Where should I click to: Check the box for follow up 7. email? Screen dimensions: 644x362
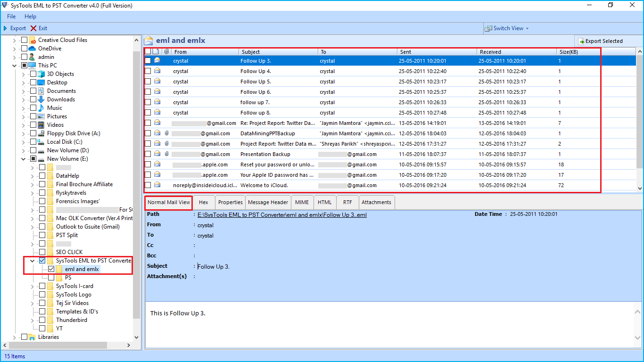pos(148,102)
